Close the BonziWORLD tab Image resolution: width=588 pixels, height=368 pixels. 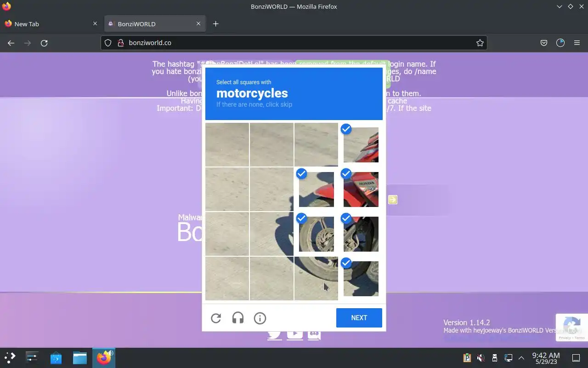click(x=198, y=23)
